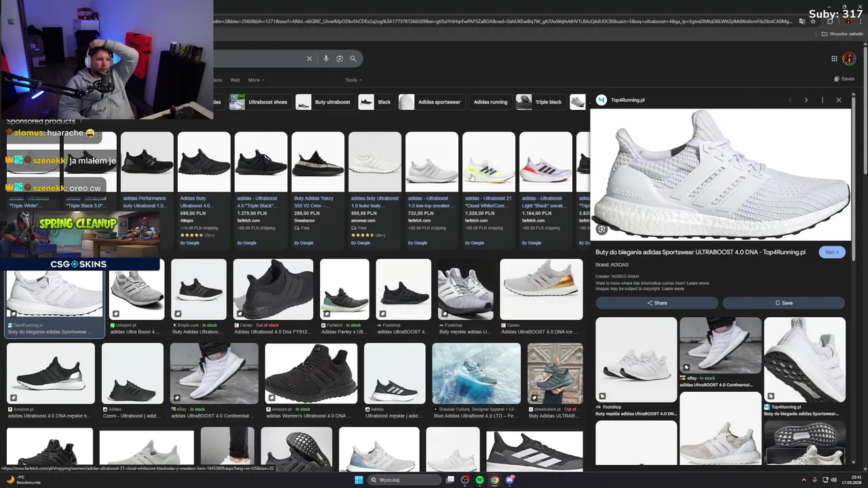Click the Top4Running.pl source logo
This screenshot has width=868, height=488.
click(x=601, y=100)
